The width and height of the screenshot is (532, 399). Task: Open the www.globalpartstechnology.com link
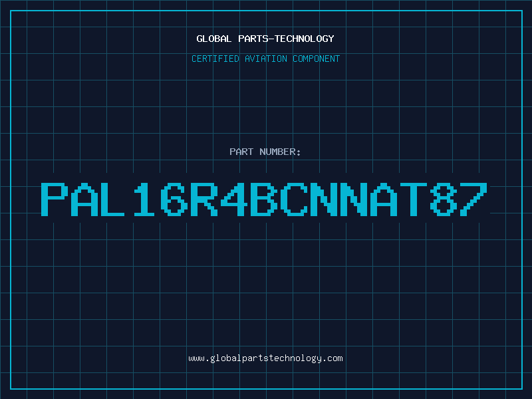[265, 358]
